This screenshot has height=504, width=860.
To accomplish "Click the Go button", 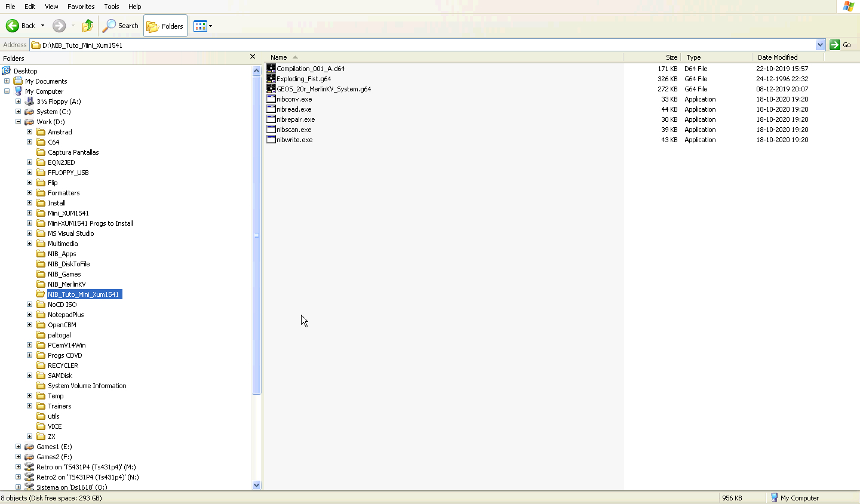I will coord(841,45).
